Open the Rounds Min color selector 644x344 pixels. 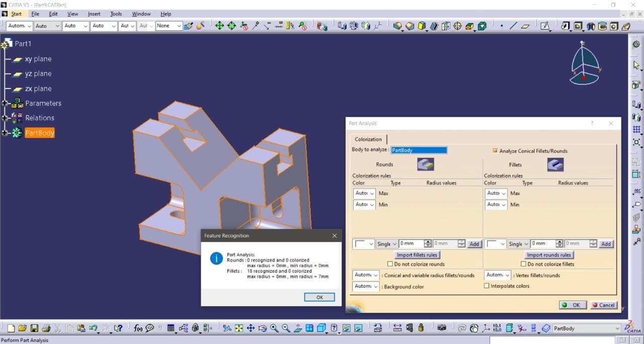(x=364, y=204)
